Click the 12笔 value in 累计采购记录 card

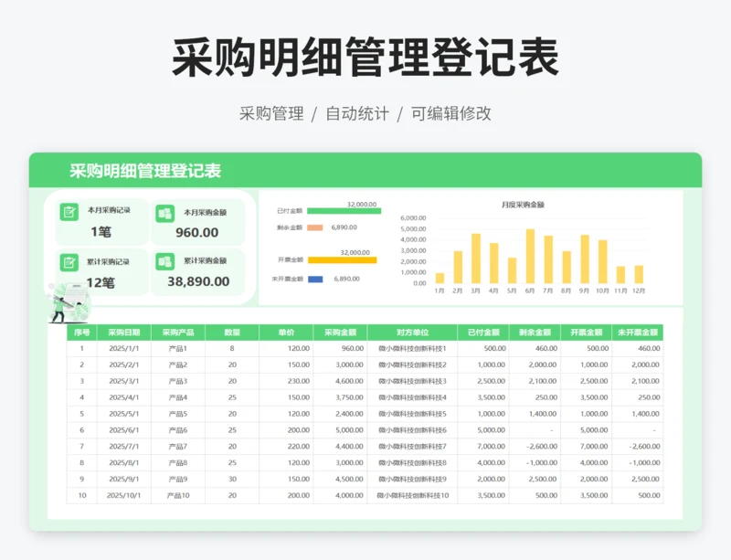101,282
